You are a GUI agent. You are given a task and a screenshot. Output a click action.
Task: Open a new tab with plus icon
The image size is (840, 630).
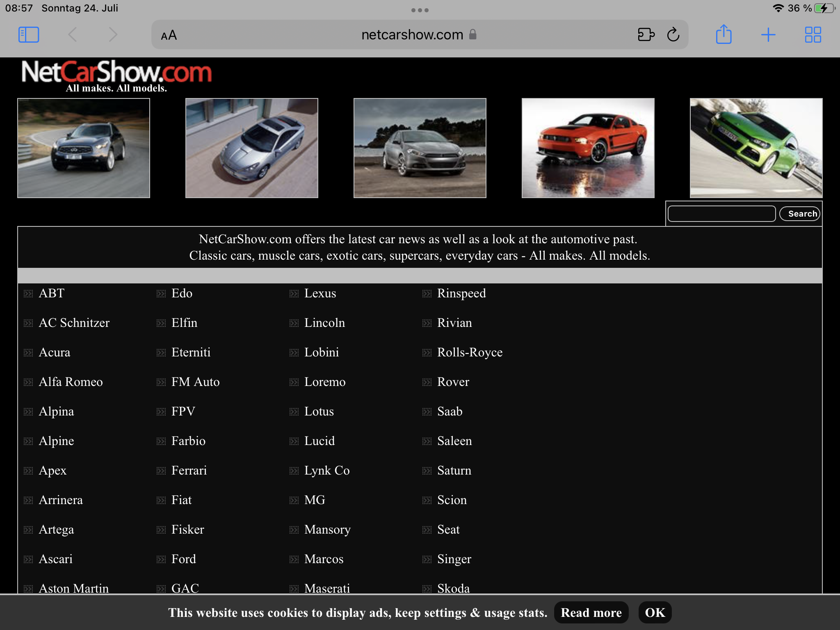click(768, 35)
